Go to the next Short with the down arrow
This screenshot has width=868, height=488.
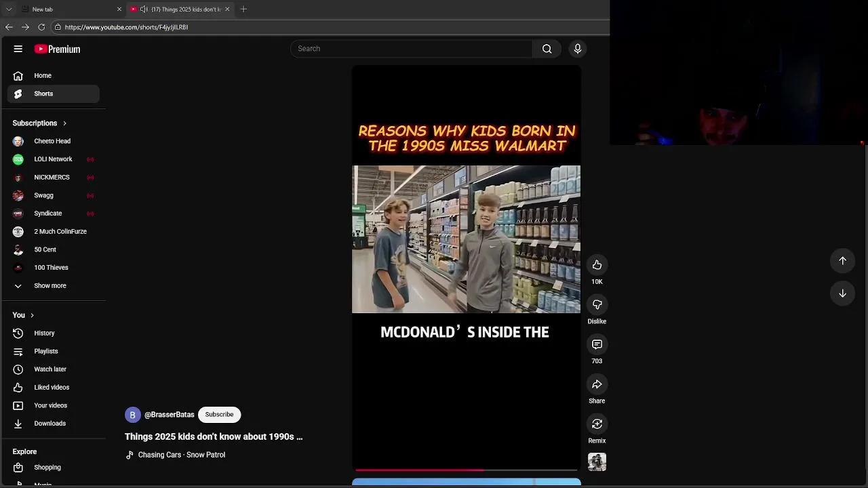[x=843, y=293]
